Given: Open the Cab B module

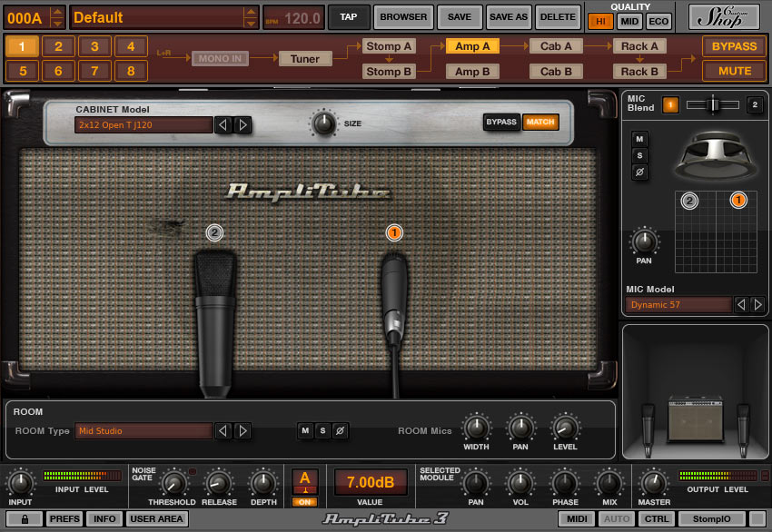Looking at the screenshot, I should point(556,72).
